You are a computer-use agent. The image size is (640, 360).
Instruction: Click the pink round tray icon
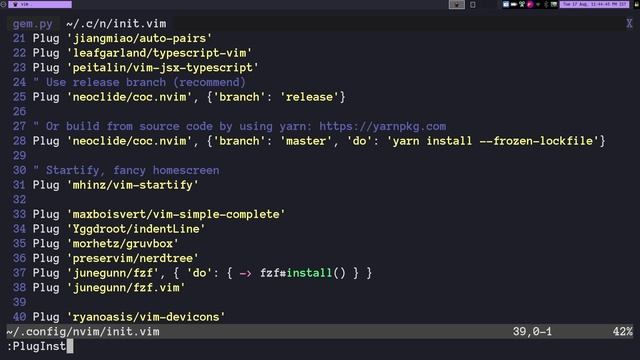(x=530, y=4)
